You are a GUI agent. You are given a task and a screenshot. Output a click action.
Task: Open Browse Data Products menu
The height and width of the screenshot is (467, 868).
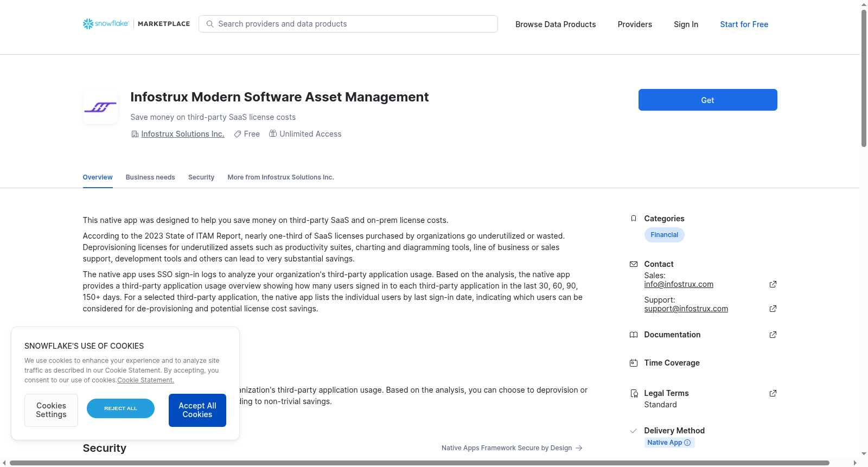(556, 24)
